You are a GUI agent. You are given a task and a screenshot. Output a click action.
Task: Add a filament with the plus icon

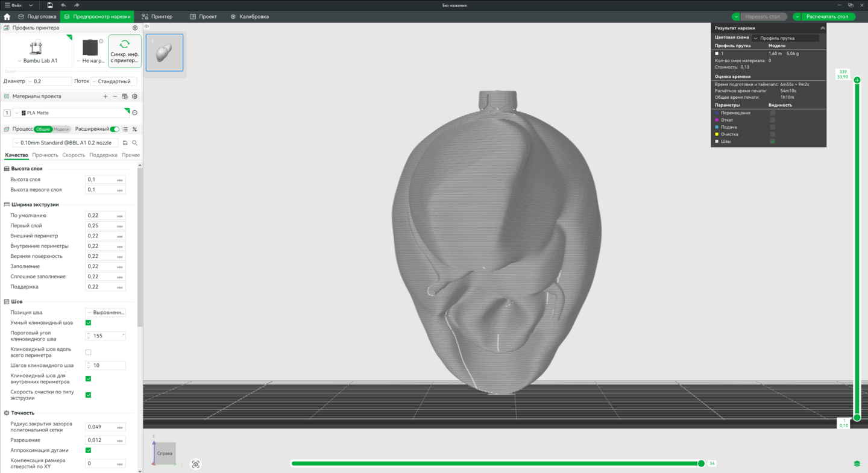(105, 96)
